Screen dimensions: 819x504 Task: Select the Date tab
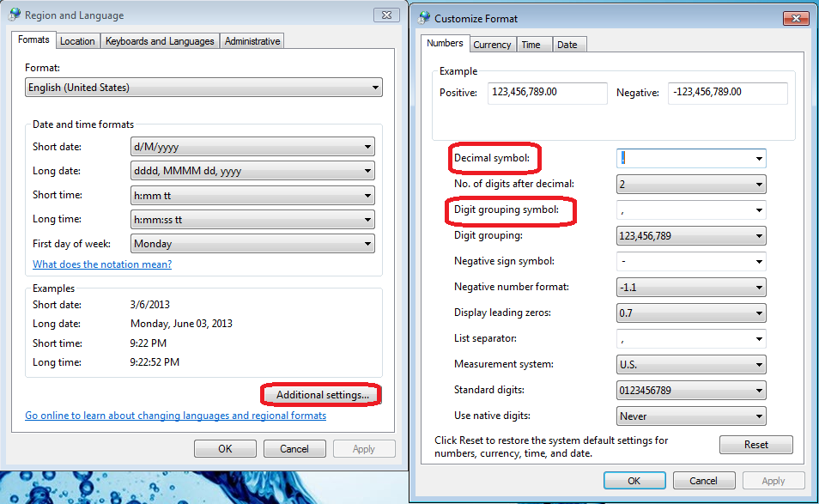[569, 43]
